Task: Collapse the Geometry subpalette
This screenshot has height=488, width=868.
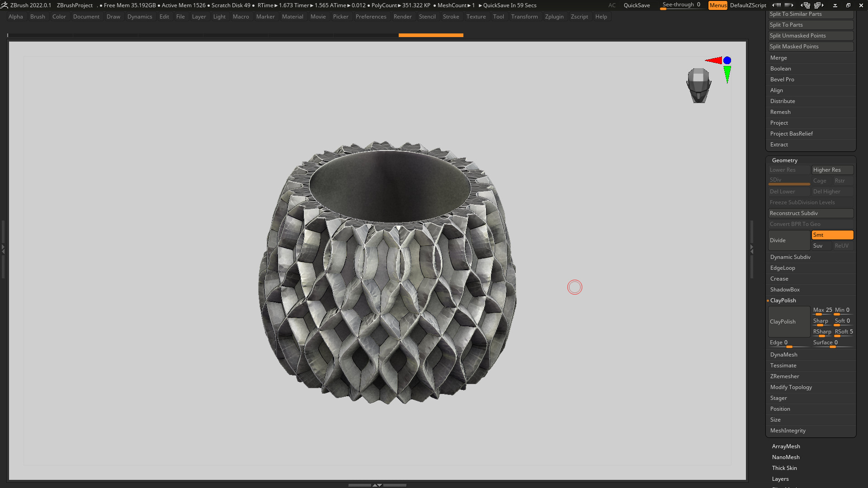Action: 785,160
